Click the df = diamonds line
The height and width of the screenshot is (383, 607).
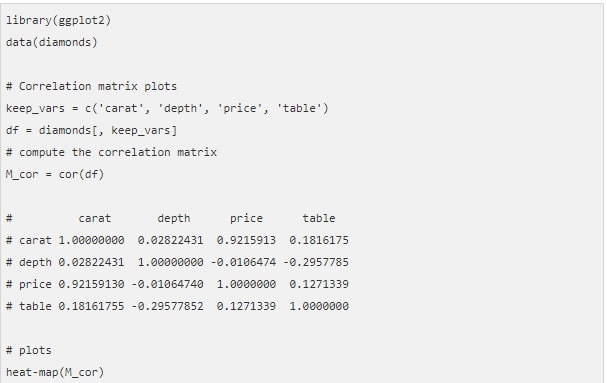click(x=91, y=130)
